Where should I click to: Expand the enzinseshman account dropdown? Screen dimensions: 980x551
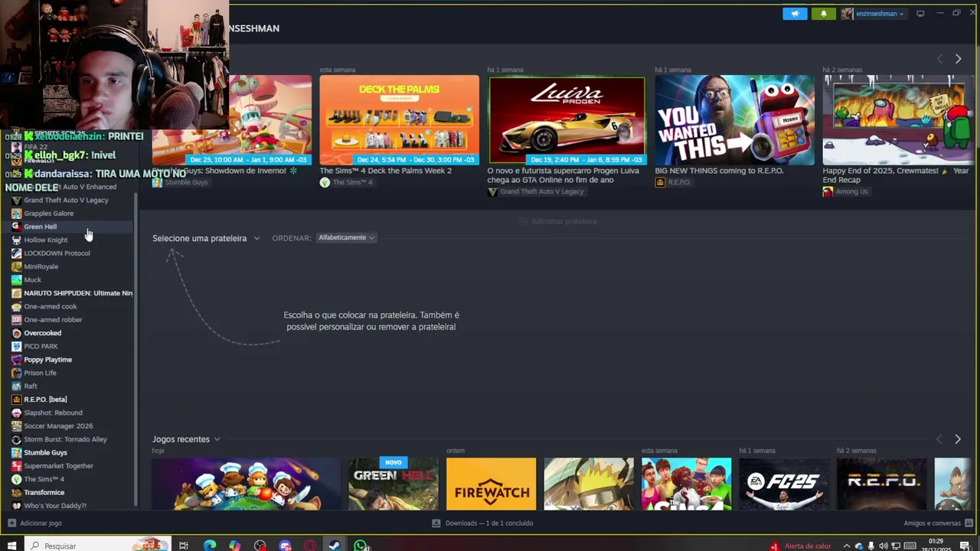[873, 14]
